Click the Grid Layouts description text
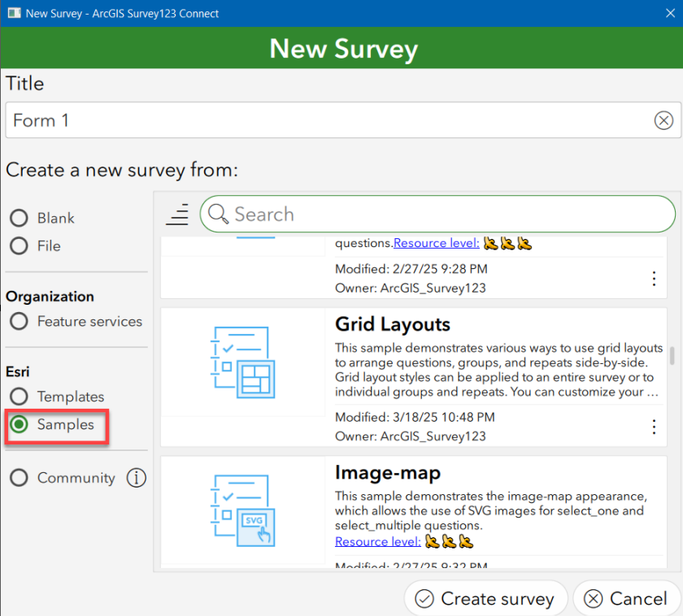 pos(498,370)
